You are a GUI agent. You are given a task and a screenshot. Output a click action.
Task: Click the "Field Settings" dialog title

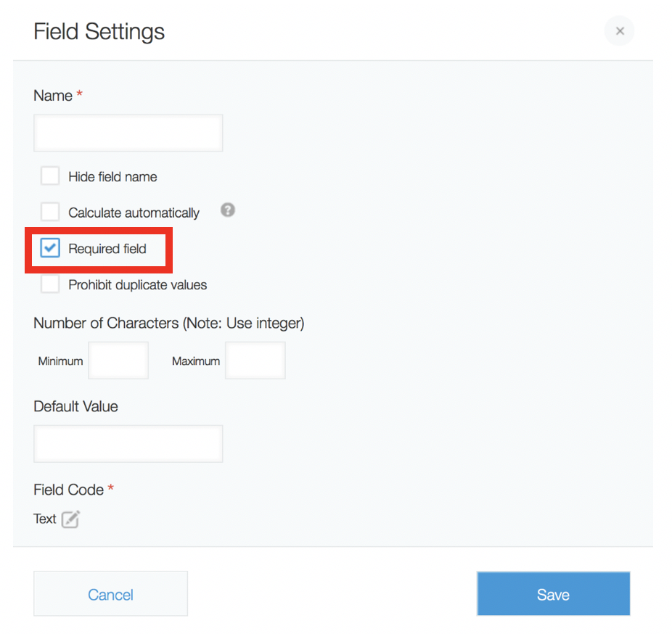(99, 32)
